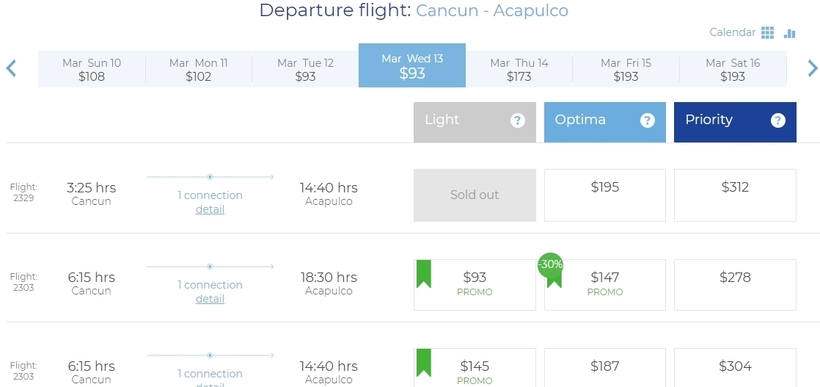Select the $145 PROMO Light fare
The width and height of the screenshot is (820, 387).
[475, 368]
